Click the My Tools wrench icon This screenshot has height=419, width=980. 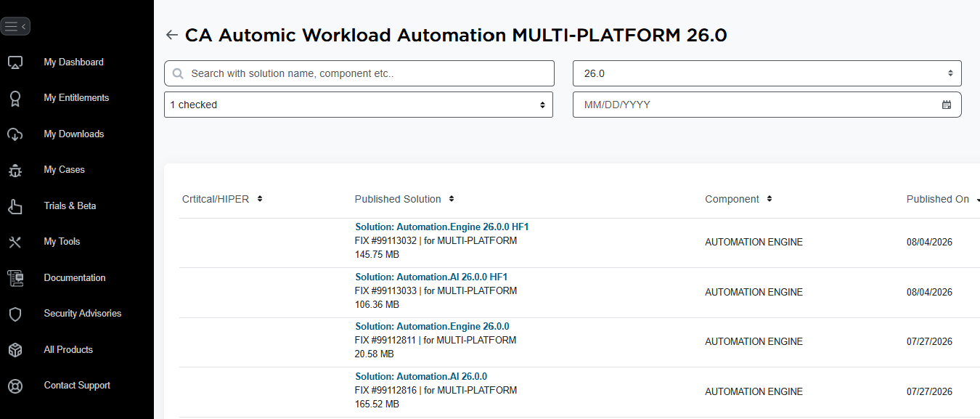pyautogui.click(x=15, y=242)
